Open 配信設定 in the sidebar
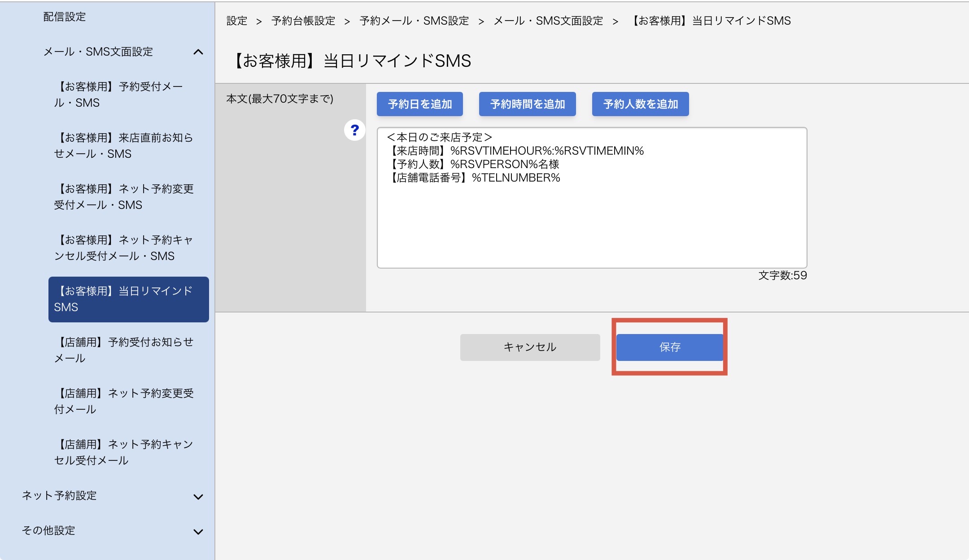The width and height of the screenshot is (969, 560). click(64, 17)
